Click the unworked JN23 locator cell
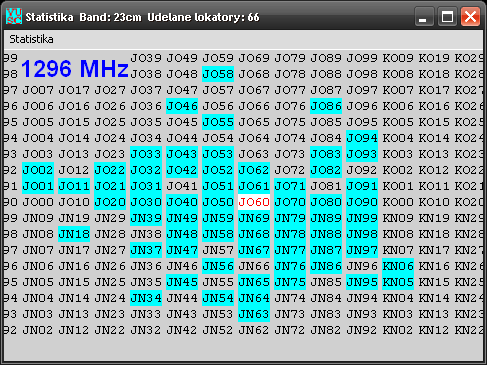The height and width of the screenshot is (365, 487). [x=110, y=314]
